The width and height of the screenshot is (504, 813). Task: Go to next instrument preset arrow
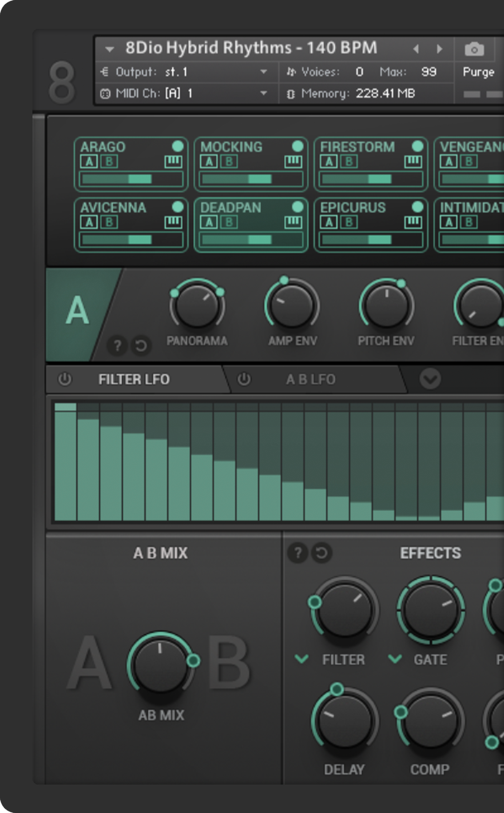[440, 49]
